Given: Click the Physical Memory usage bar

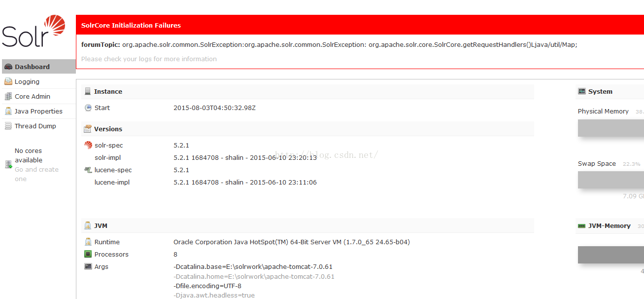Looking at the screenshot, I should pos(611,128).
